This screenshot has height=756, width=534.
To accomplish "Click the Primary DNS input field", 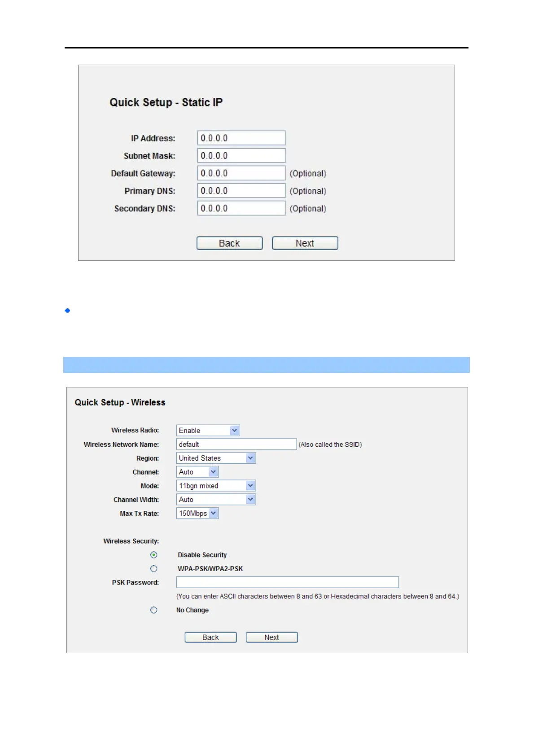I will [241, 190].
